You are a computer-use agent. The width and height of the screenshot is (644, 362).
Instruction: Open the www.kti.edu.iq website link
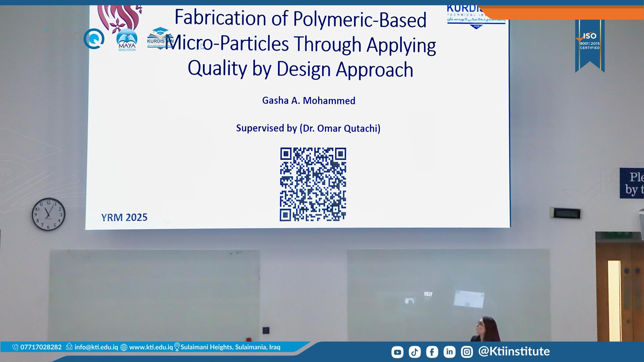(x=151, y=347)
